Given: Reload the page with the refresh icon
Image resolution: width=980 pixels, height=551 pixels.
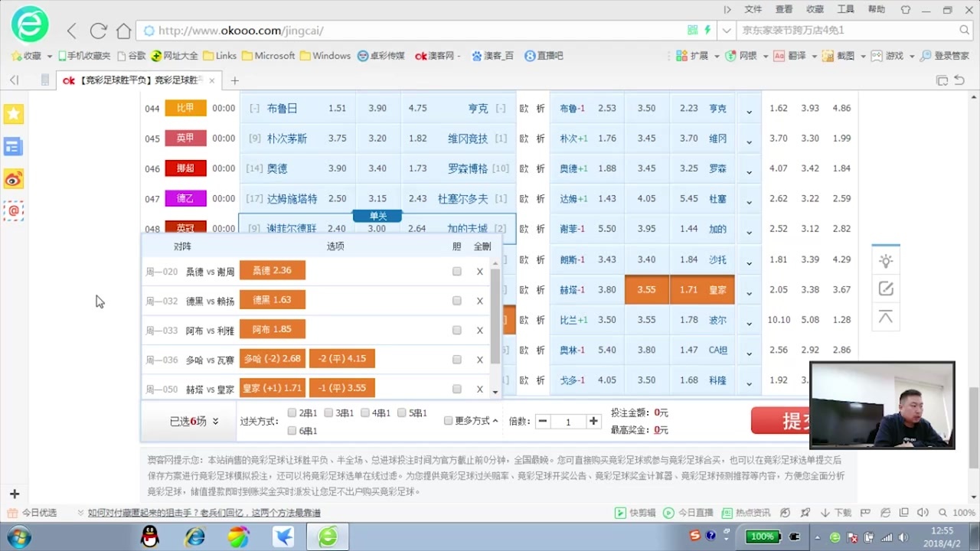Looking at the screenshot, I should (x=98, y=31).
